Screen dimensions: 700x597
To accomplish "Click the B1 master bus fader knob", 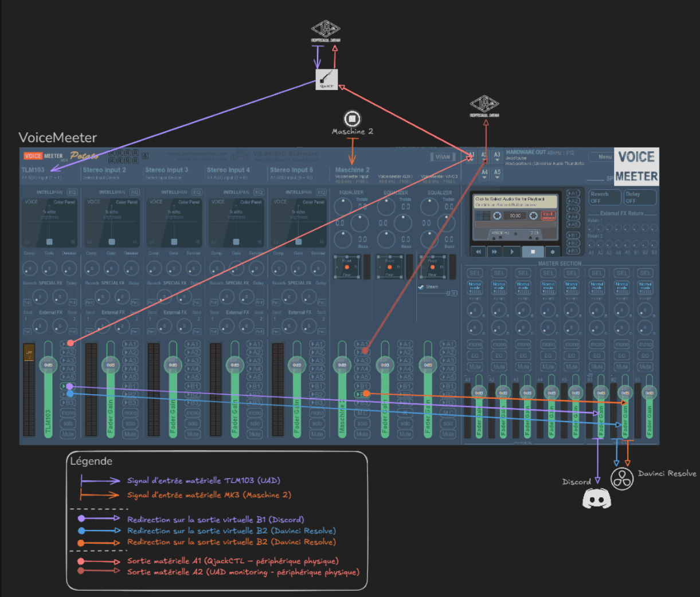I will click(601, 392).
